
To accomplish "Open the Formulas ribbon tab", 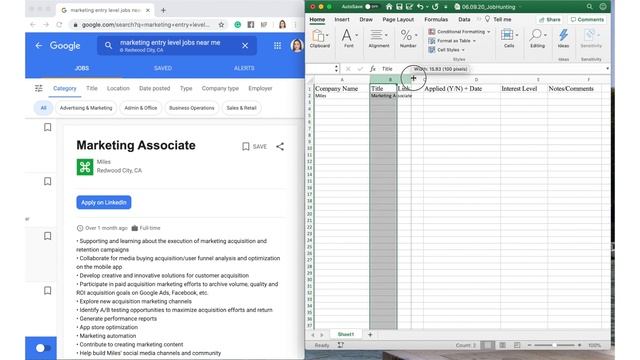I will 436,19.
